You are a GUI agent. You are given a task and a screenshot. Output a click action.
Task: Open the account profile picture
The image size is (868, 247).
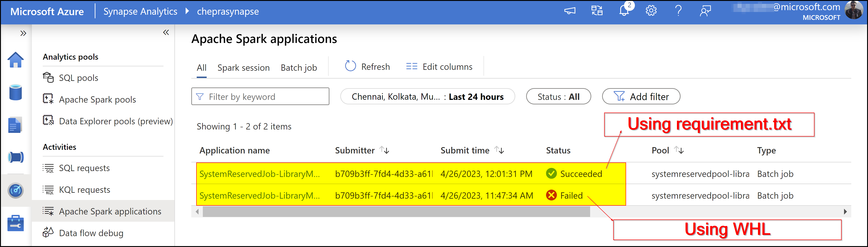[854, 10]
